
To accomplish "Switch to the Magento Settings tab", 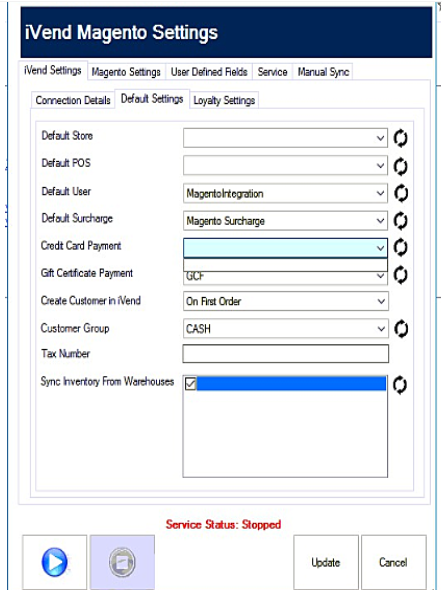I will pos(126,72).
